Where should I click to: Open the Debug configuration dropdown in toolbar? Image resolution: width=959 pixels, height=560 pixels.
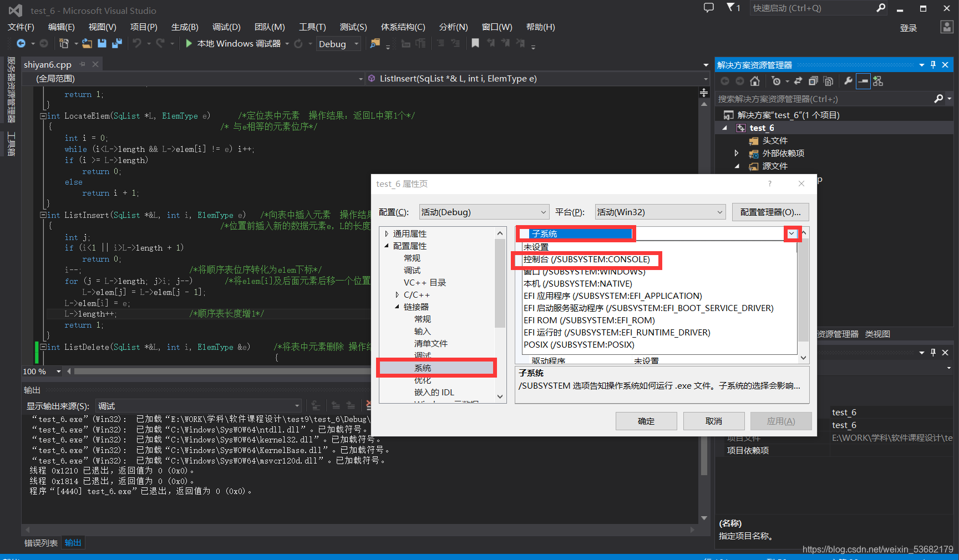(x=339, y=44)
